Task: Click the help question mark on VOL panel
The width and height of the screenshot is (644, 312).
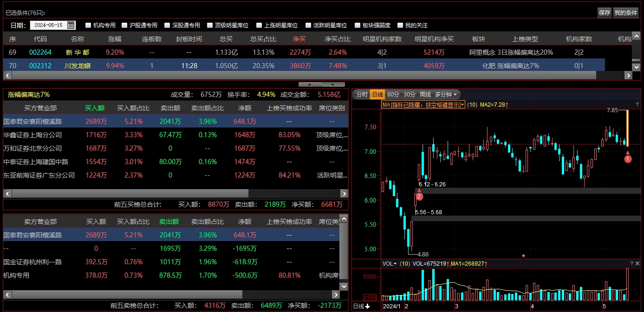Action: 631,263
